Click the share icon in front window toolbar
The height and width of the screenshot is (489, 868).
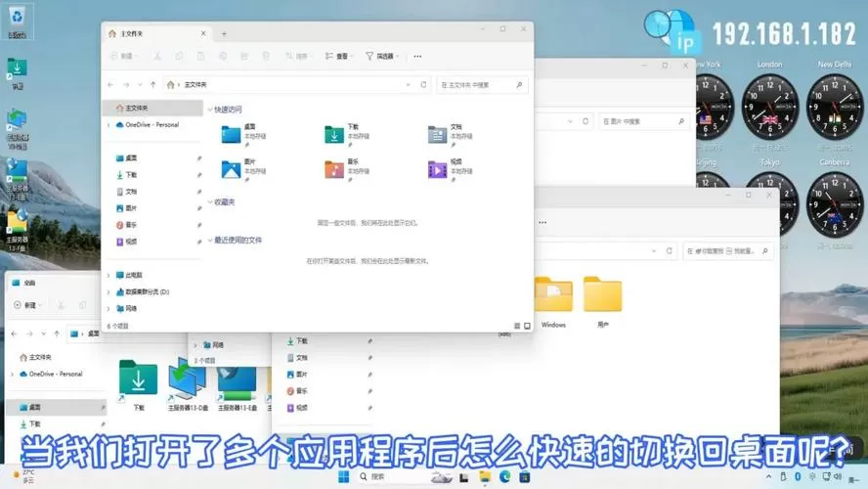click(244, 56)
